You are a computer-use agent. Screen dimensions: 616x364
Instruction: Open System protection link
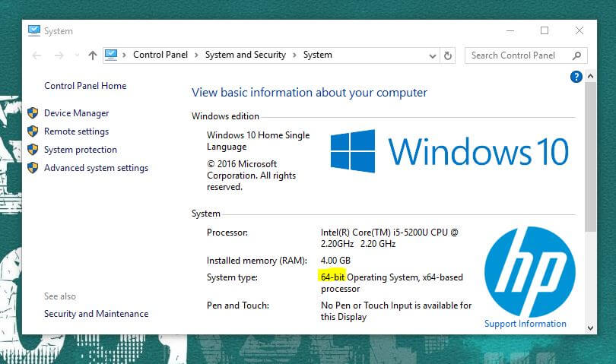point(81,150)
